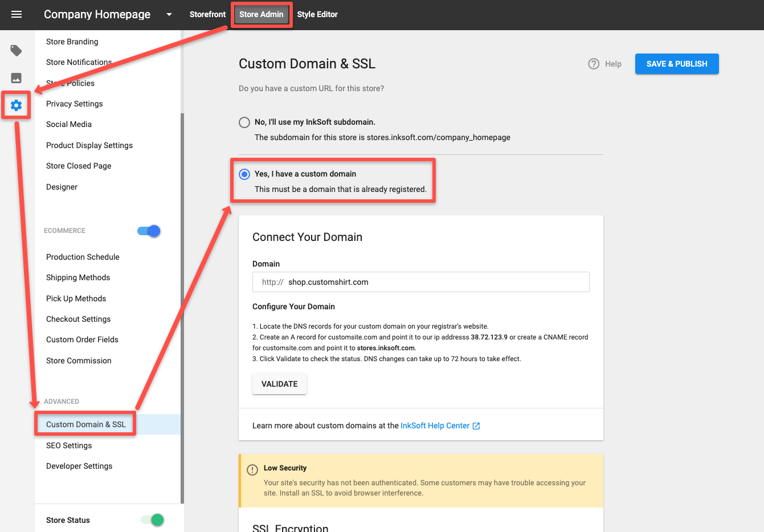Toggle the Ecommerce switch

click(x=149, y=231)
